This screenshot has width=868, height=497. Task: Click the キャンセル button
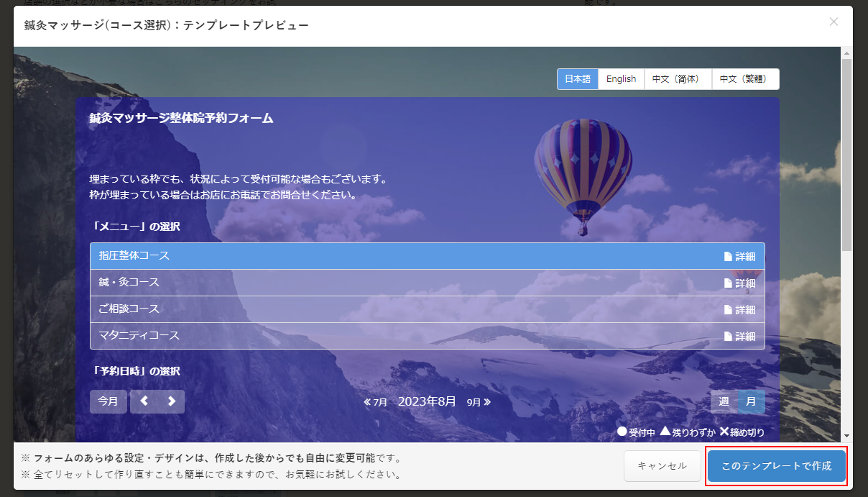coord(662,466)
